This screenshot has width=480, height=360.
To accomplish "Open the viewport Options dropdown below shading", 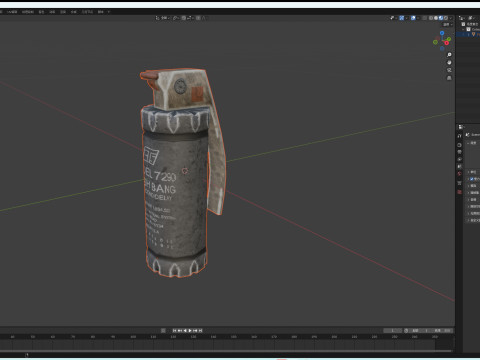I will [x=448, y=24].
